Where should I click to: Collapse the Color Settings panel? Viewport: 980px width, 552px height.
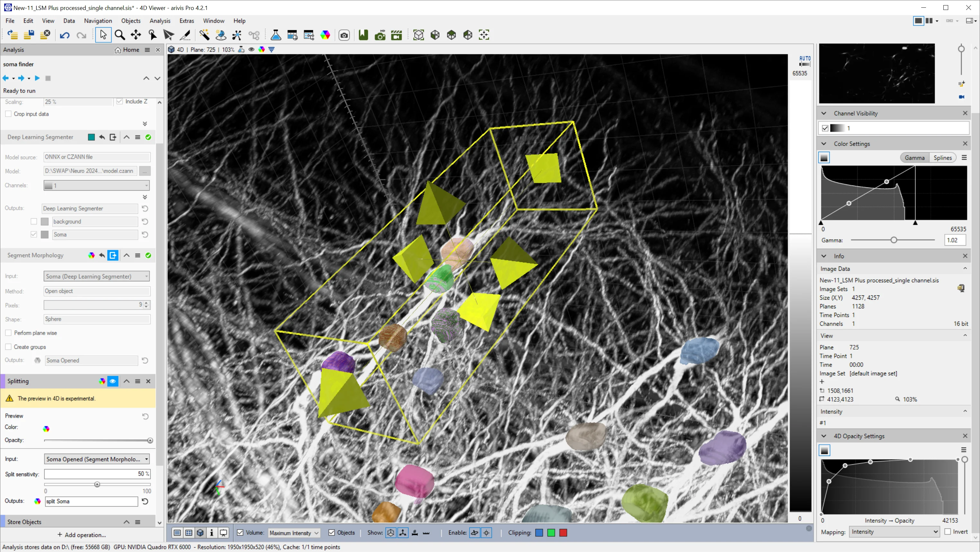tap(824, 144)
